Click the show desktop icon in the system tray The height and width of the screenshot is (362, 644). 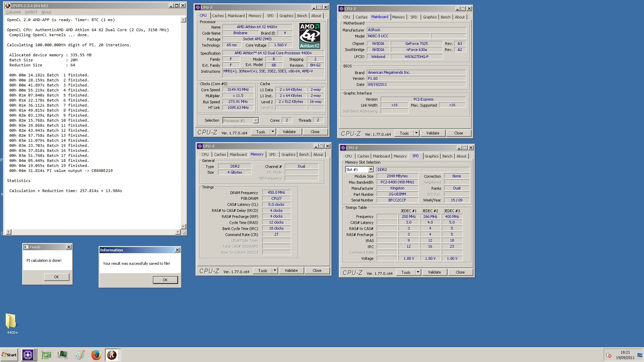[x=640, y=355]
